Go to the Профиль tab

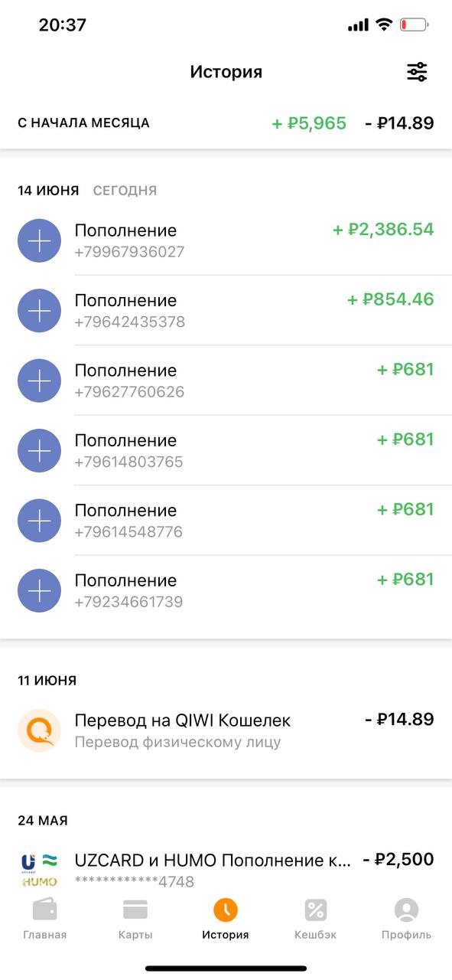click(x=406, y=920)
